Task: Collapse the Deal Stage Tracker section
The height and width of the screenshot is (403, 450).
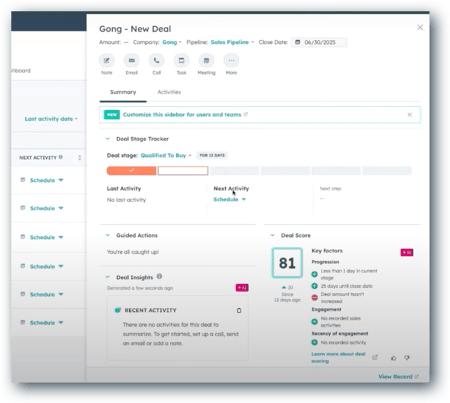Action: 108,139
